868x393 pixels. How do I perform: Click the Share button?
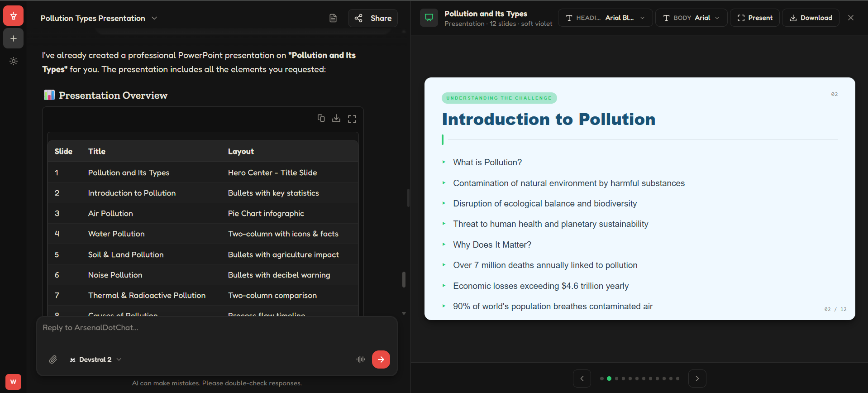373,18
